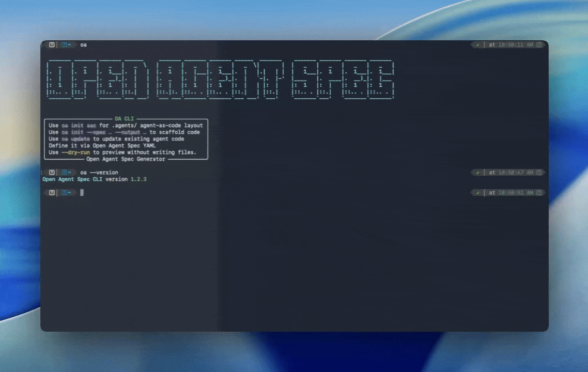The height and width of the screenshot is (372, 588).
Task: Click the checkmark status icon near the first timestamp
Action: (477, 44)
